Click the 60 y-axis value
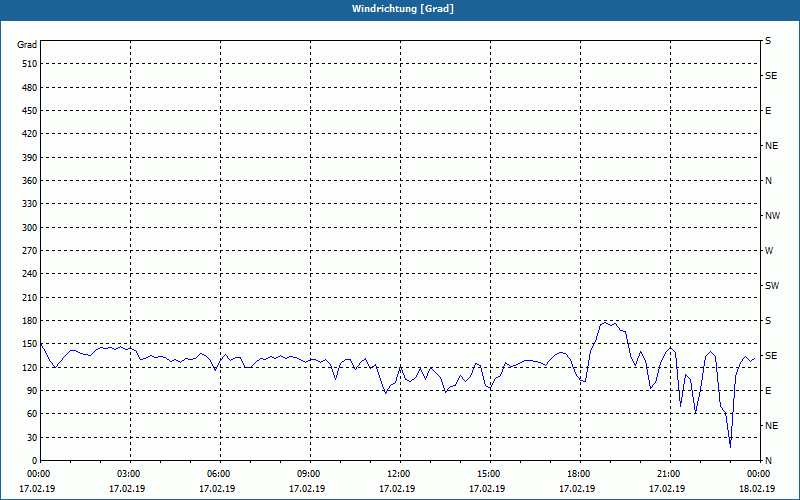The image size is (800, 500). 32,414
